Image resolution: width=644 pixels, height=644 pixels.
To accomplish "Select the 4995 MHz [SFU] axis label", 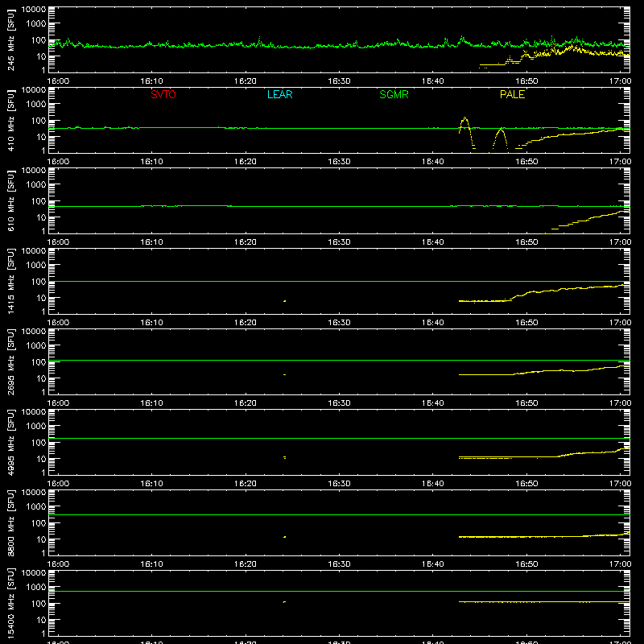I will coord(11,443).
